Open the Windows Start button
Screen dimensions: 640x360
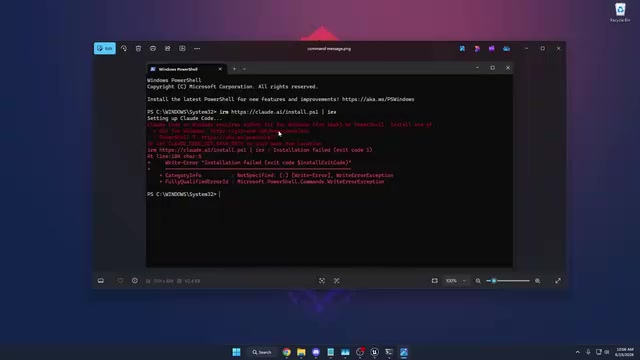coord(236,352)
